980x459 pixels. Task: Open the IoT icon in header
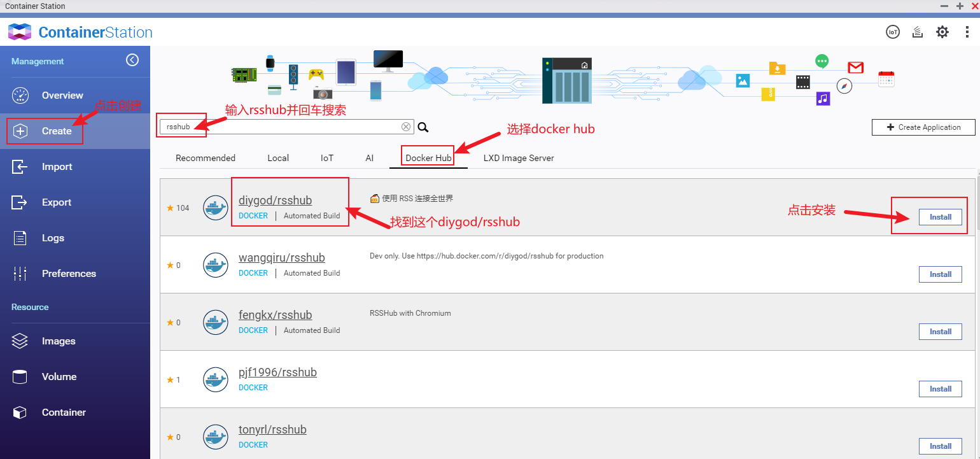893,32
